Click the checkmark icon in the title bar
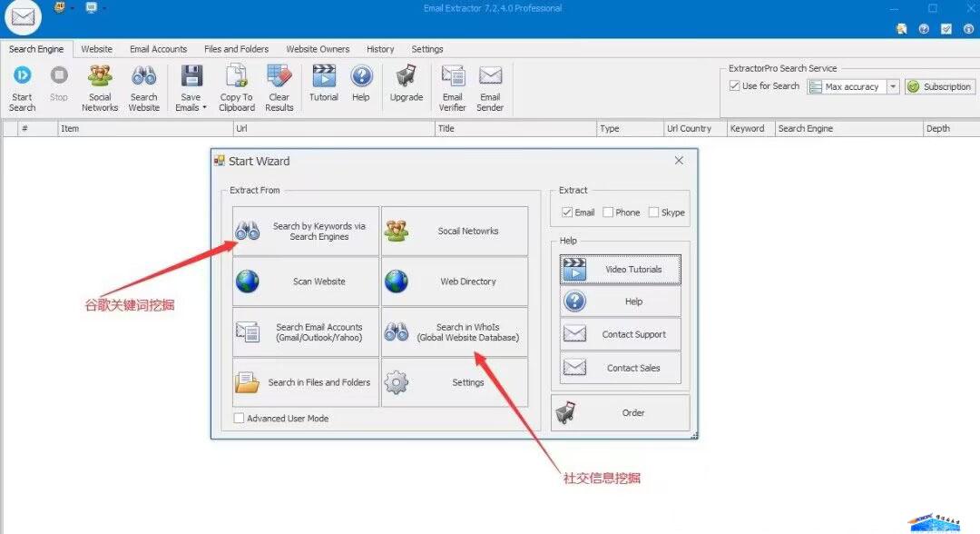Viewport: 980px width, 534px height. pos(946,29)
